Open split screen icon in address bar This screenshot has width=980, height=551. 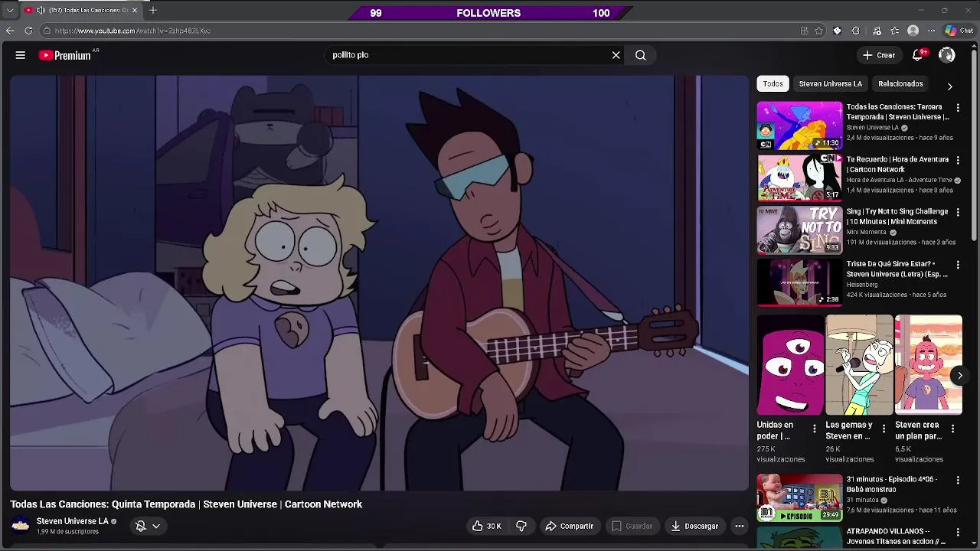(x=804, y=31)
